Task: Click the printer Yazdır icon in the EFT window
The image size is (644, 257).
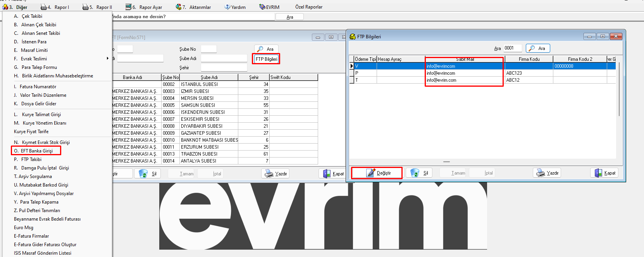Action: click(x=269, y=173)
